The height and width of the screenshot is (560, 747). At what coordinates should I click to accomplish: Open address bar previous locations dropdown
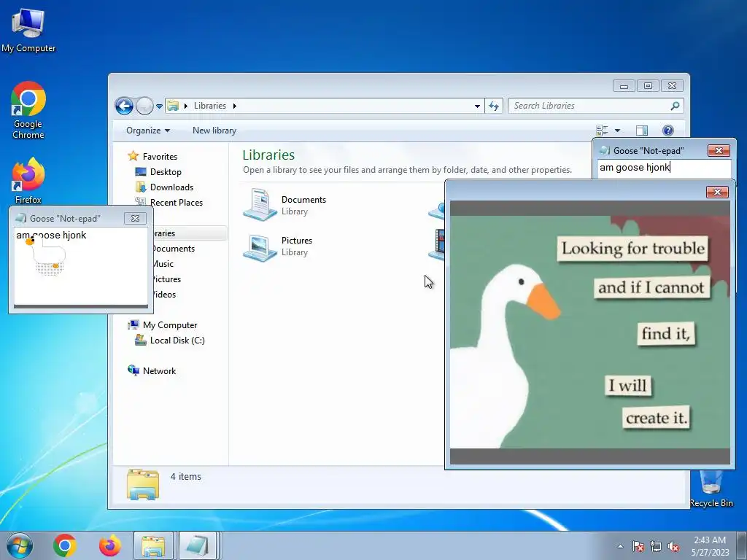[x=477, y=106]
